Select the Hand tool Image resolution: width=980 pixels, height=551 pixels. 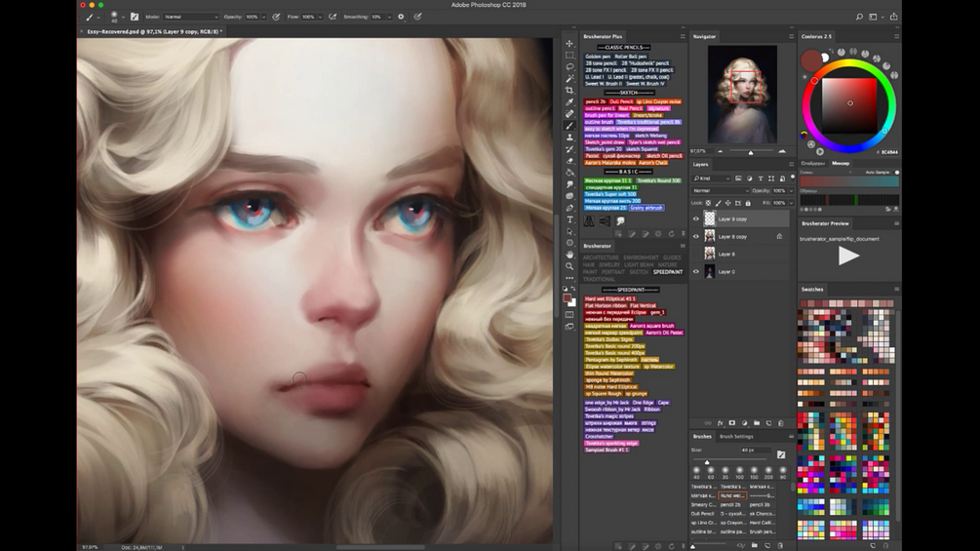(x=569, y=255)
